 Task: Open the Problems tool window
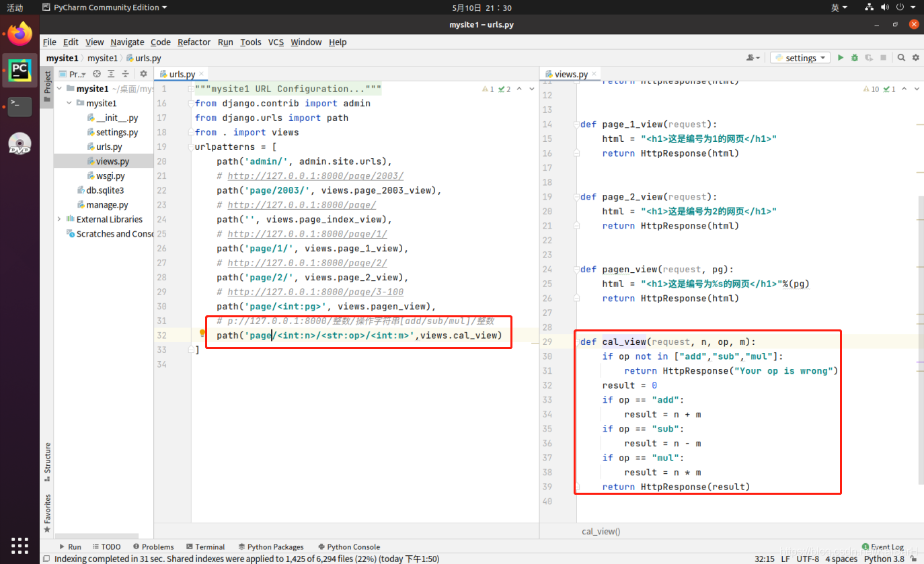(x=153, y=547)
